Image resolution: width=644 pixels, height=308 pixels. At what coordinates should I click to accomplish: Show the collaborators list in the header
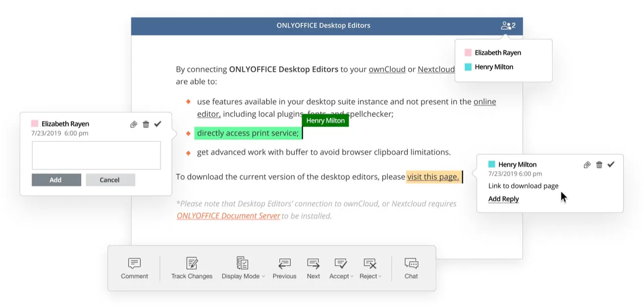coord(508,25)
